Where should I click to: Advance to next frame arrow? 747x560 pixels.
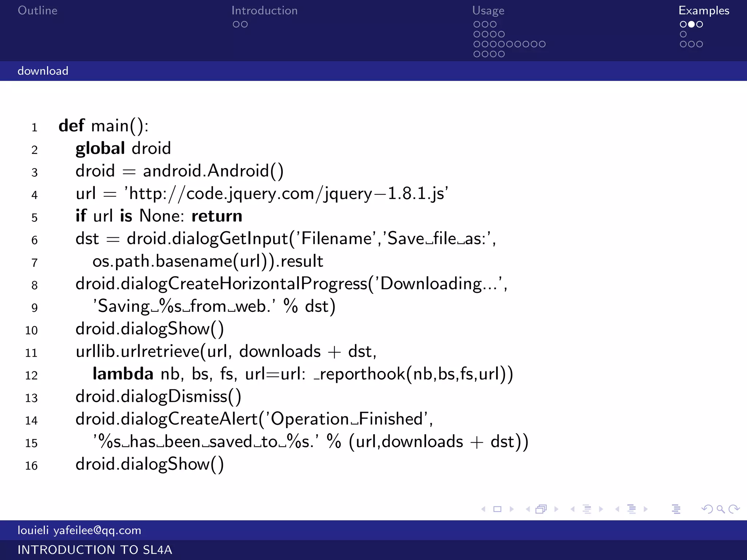tap(556, 509)
